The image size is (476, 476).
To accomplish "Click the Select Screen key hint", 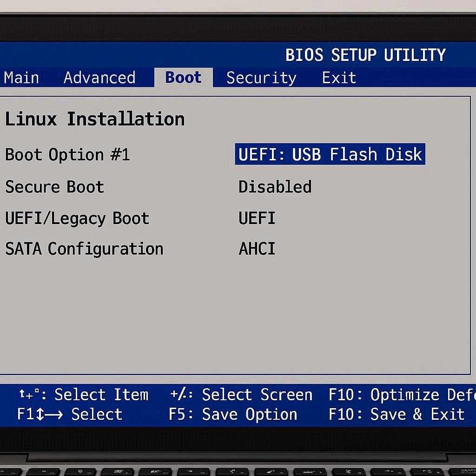I will 241,395.
